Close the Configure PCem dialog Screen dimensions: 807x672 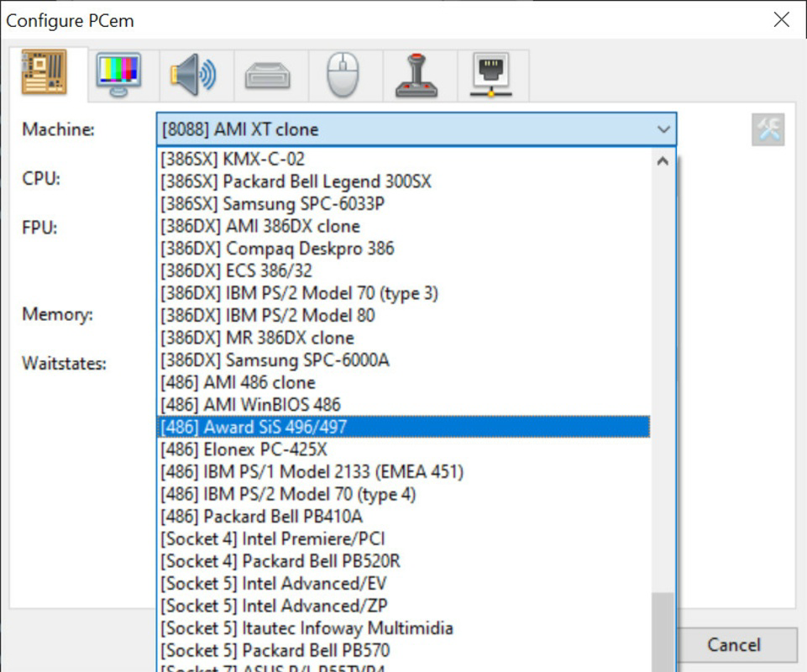[x=781, y=20]
